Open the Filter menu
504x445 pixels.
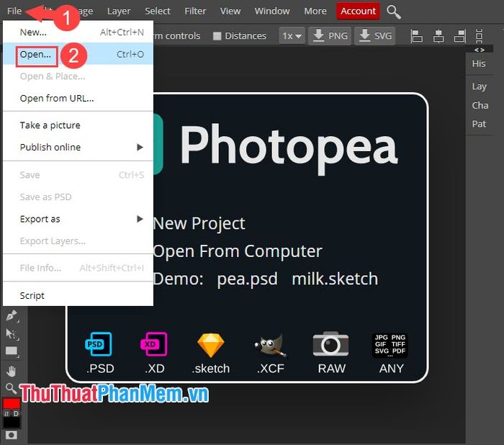point(195,12)
